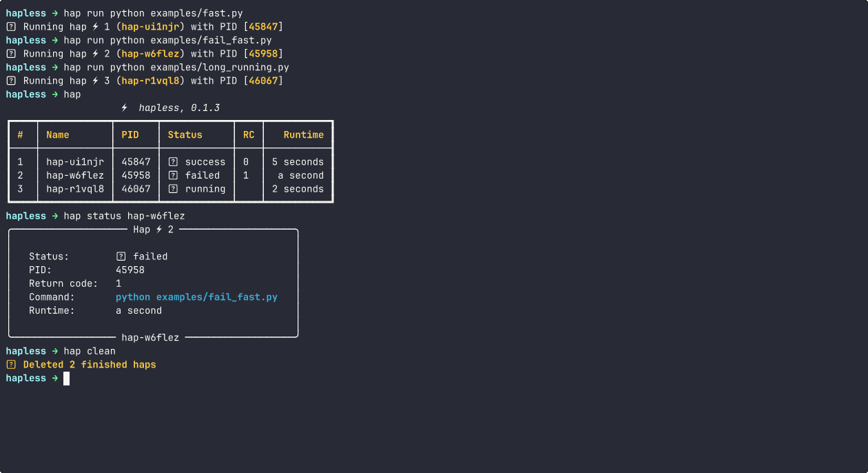The image size is (868, 473).
Task: Select PID 46067 in the table
Action: point(135,189)
